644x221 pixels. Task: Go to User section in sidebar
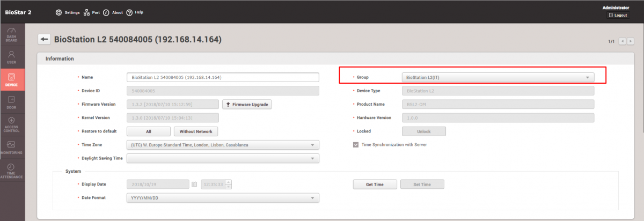(x=11, y=57)
